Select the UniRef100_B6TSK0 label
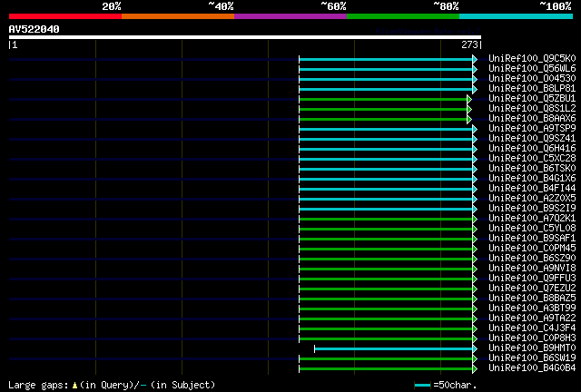This screenshot has width=581, height=392. [x=532, y=169]
